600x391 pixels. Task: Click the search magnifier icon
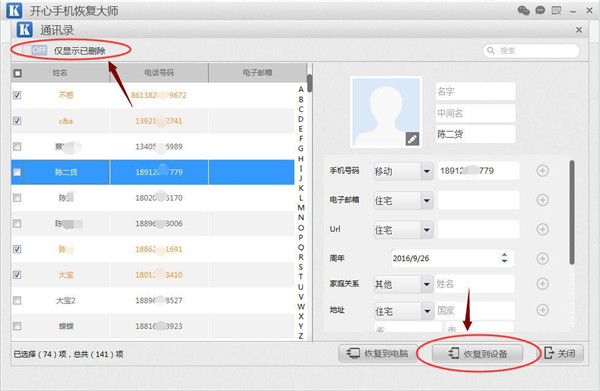(491, 51)
